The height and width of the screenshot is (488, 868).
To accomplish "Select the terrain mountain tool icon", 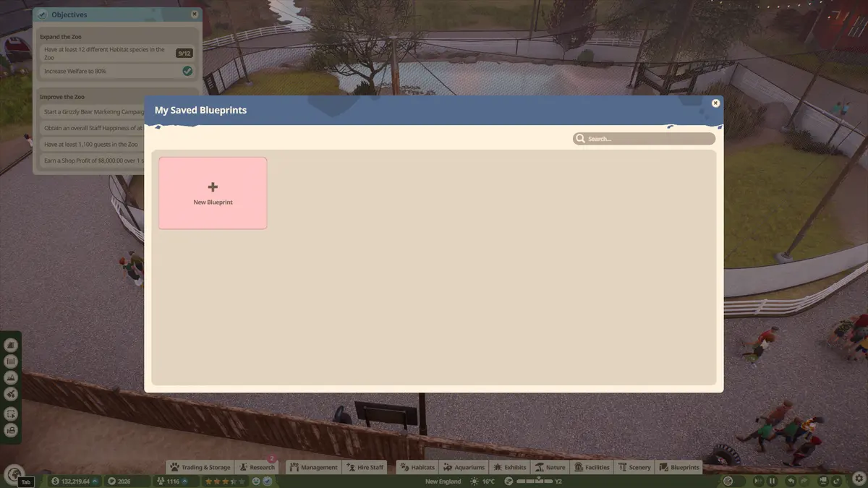I will point(11,377).
